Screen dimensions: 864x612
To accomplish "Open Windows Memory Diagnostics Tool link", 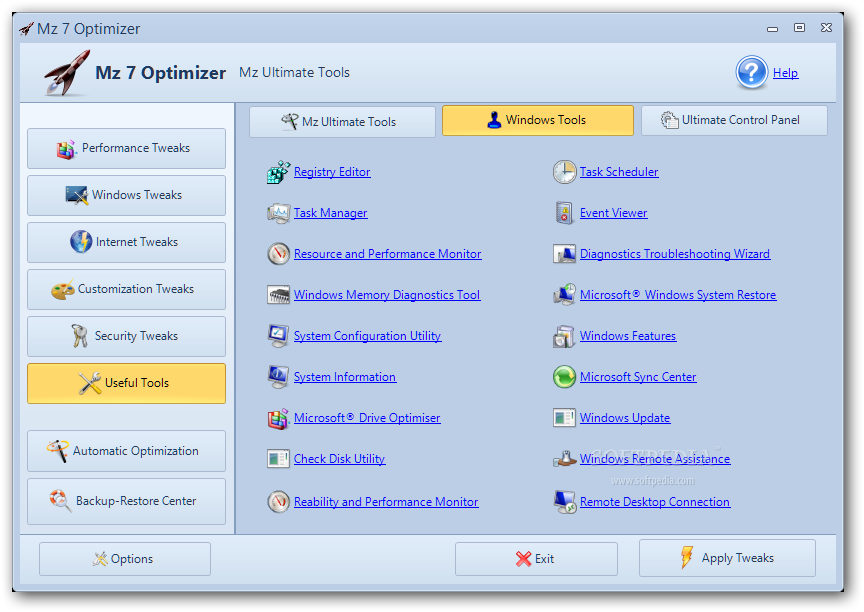I will click(x=387, y=295).
